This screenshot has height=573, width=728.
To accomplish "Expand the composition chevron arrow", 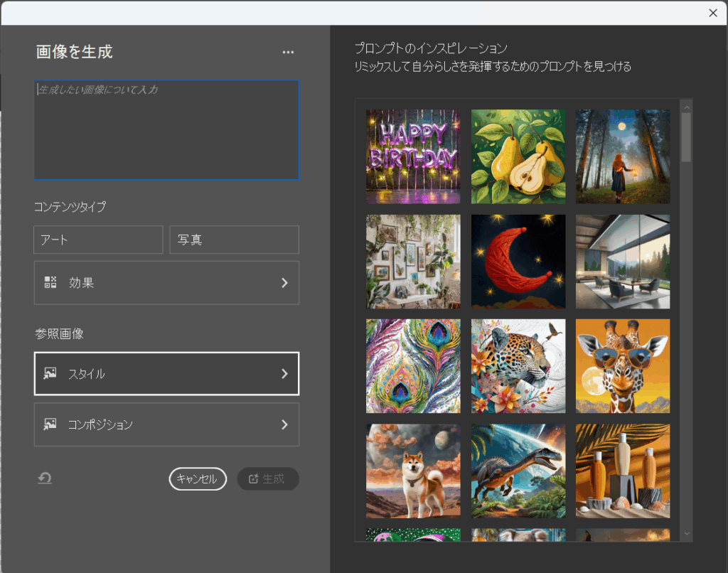I will point(284,424).
